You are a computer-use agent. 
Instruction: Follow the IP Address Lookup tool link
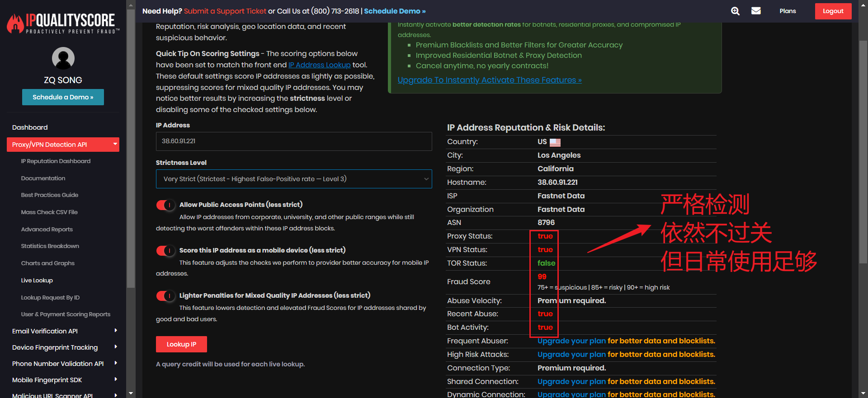click(x=319, y=65)
